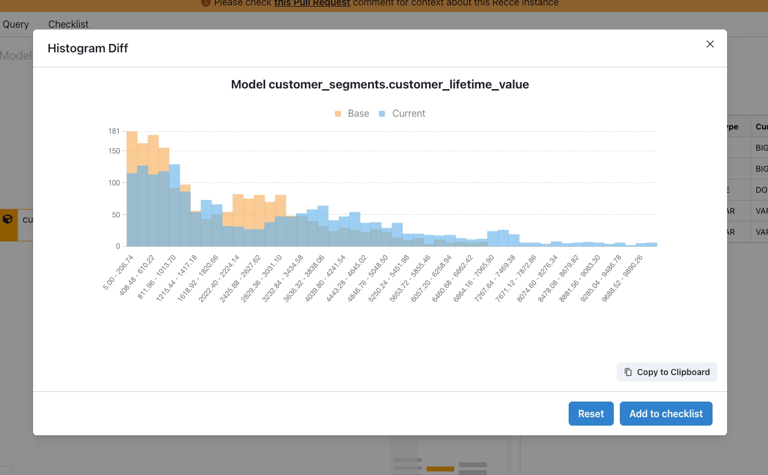The width and height of the screenshot is (768, 475).
Task: Click x-axis label 4039.80 - 4241.54
Action: pos(325,278)
